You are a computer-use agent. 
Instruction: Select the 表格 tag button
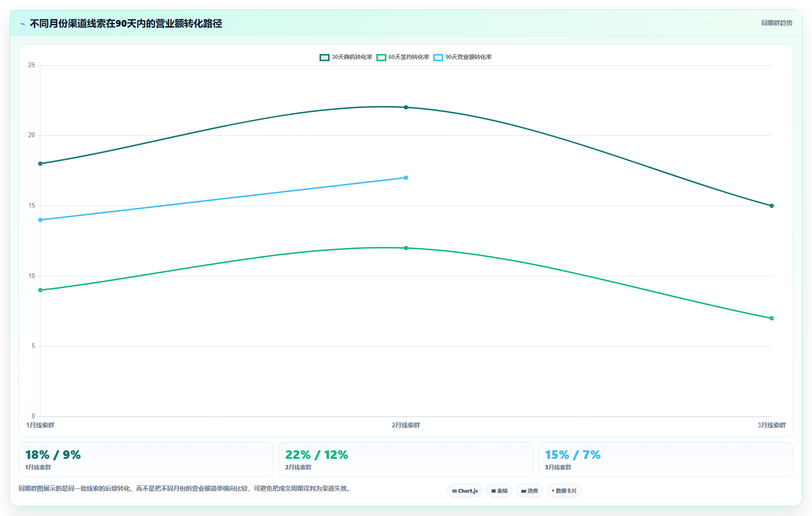pos(499,491)
